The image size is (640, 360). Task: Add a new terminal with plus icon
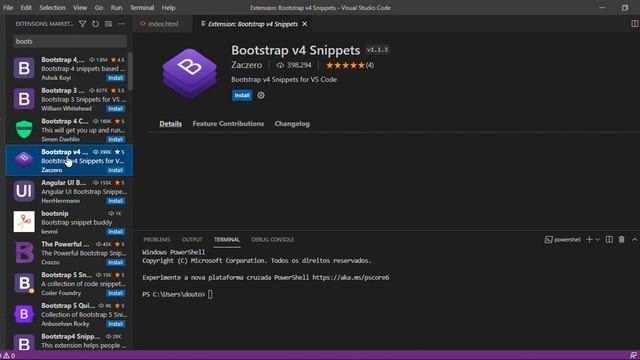point(589,240)
